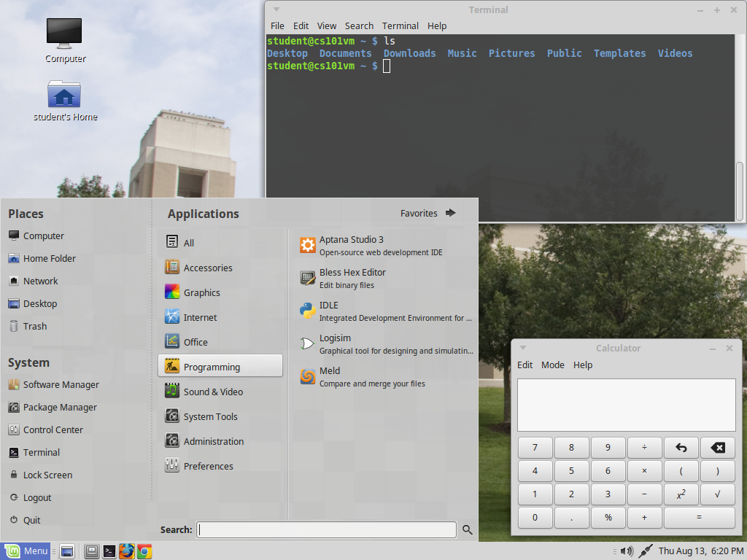Open the Calculator Help menu
This screenshot has height=560, width=747.
point(583,365)
